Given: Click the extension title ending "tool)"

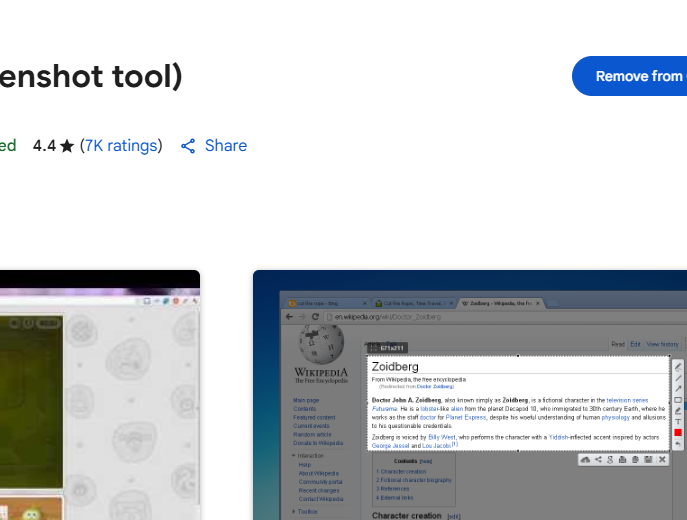Looking at the screenshot, I should [91, 76].
